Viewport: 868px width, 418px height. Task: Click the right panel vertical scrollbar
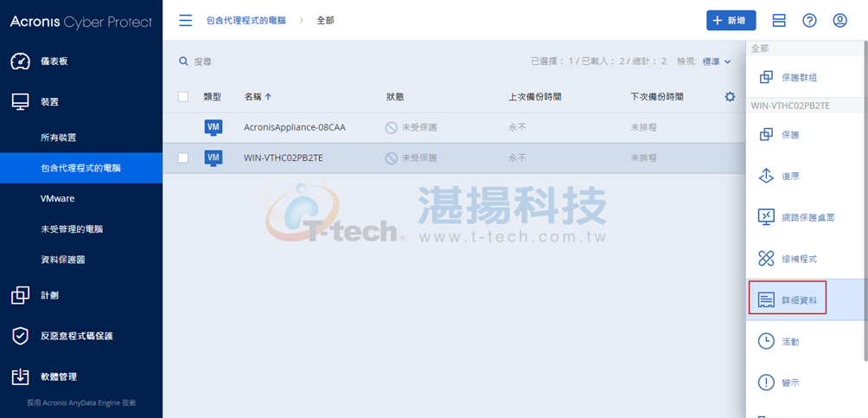(x=865, y=200)
